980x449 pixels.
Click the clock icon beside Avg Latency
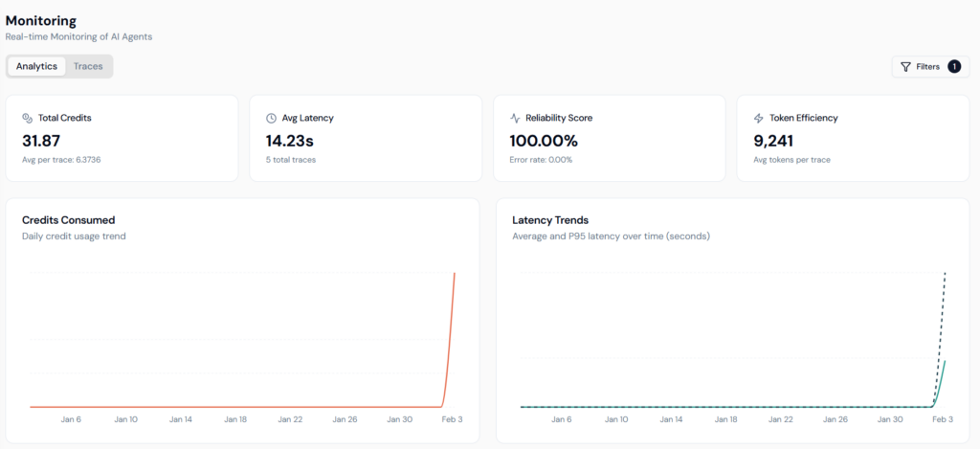point(271,118)
